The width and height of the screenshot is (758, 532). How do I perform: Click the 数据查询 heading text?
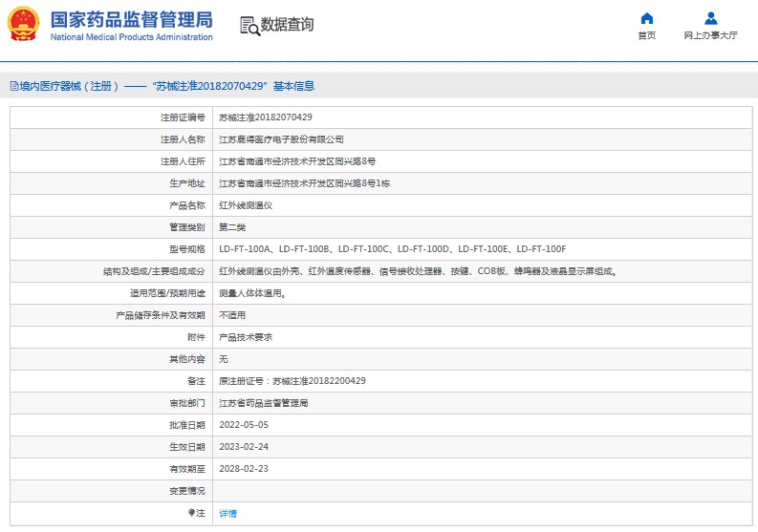point(287,24)
